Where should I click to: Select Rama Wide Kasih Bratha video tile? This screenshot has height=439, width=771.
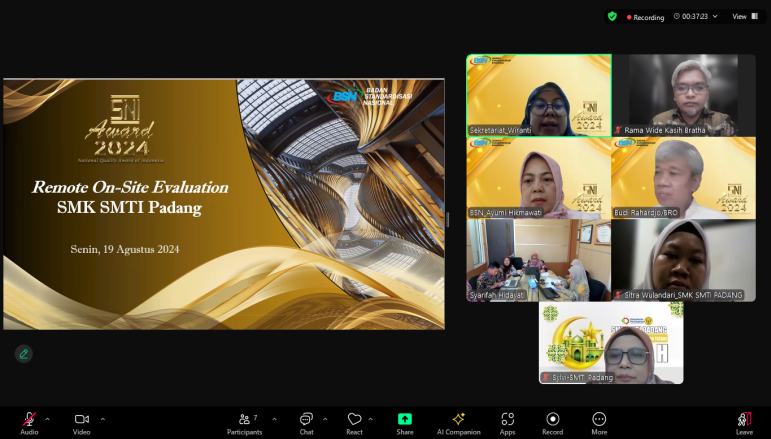[683, 95]
